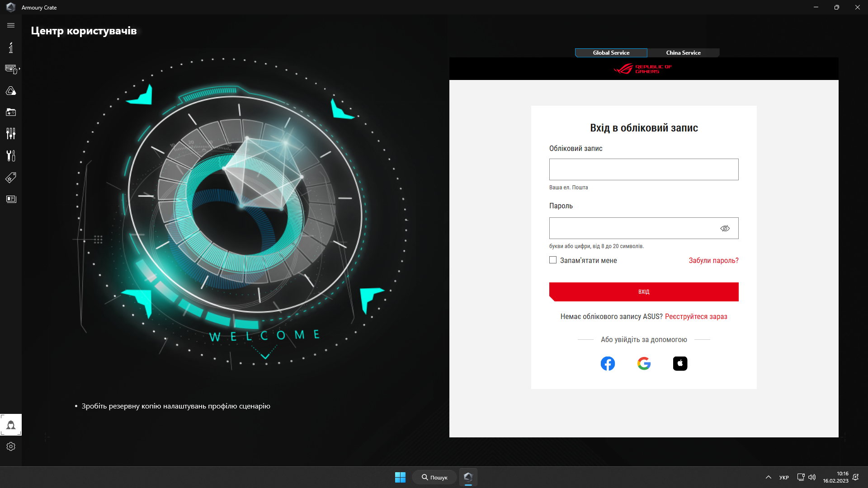Open the Home info sidebar icon

pos(11,47)
